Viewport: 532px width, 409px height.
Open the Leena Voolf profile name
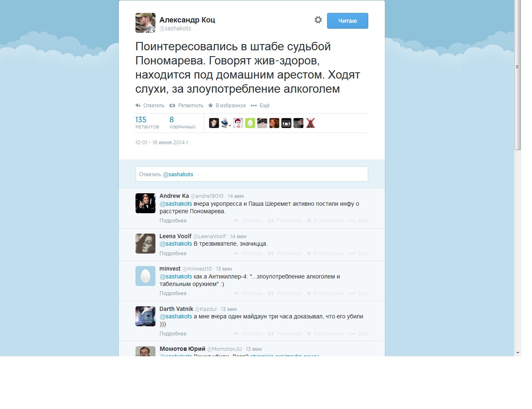point(175,236)
